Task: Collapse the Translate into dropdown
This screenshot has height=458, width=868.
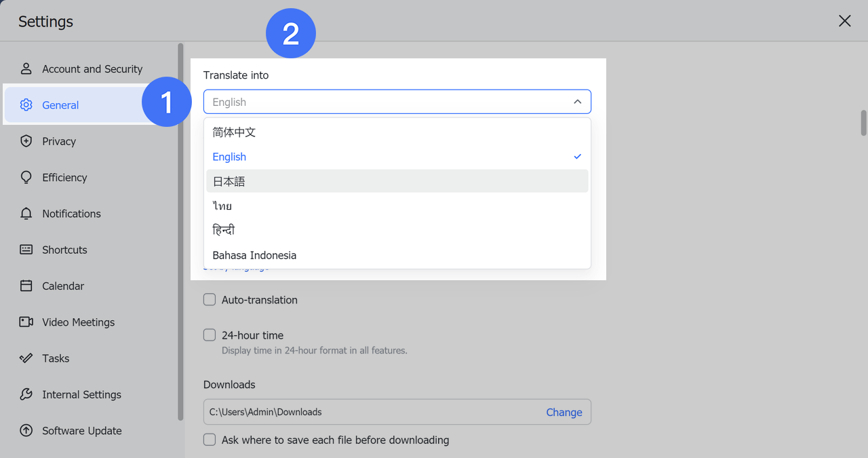Action: tap(577, 102)
